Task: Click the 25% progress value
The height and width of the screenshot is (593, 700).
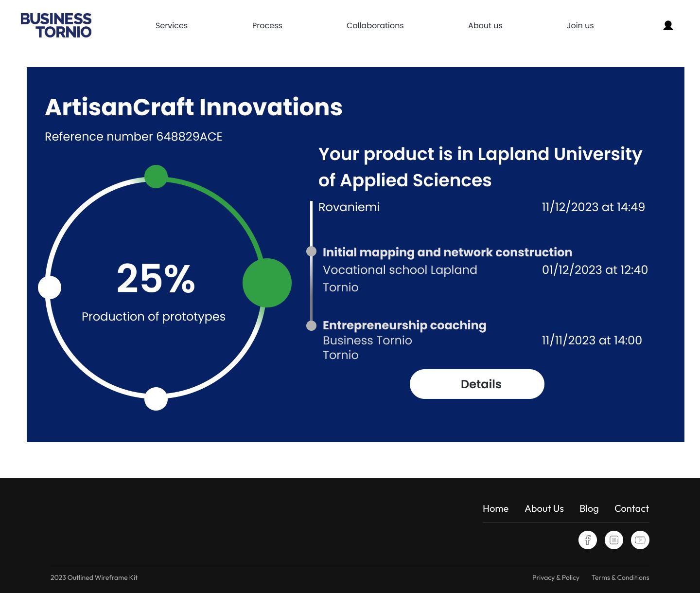Action: pyautogui.click(x=156, y=278)
